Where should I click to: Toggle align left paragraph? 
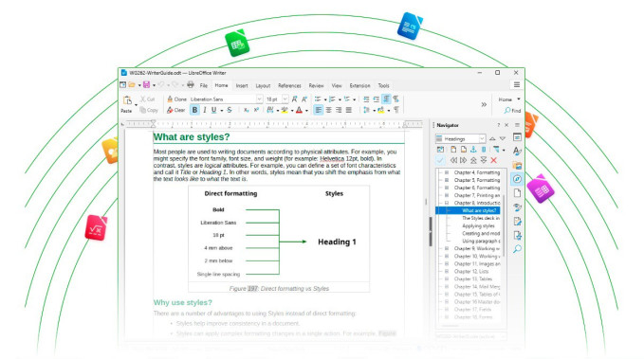pyautogui.click(x=319, y=110)
